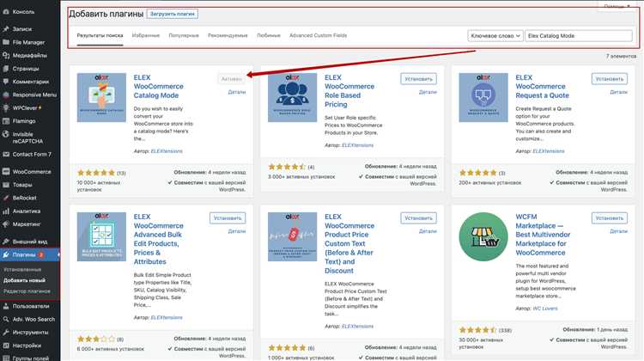644x361 pixels.
Task: Open WC Lovers author link
Action: pyautogui.click(x=545, y=309)
